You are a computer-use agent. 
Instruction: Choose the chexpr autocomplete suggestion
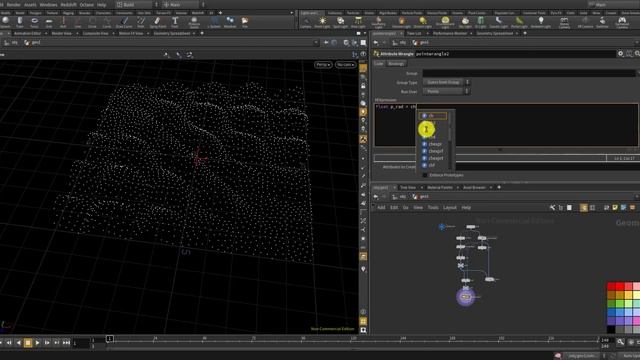point(434,144)
